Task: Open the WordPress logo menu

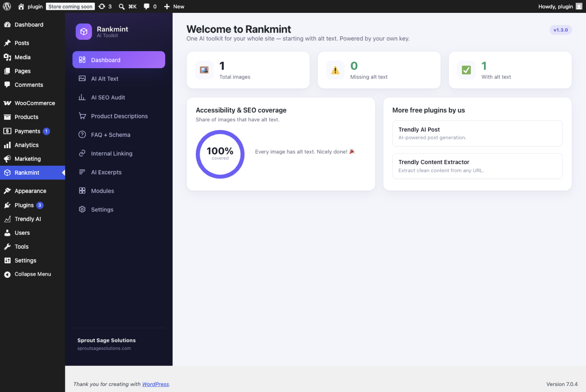Action: pyautogui.click(x=7, y=6)
